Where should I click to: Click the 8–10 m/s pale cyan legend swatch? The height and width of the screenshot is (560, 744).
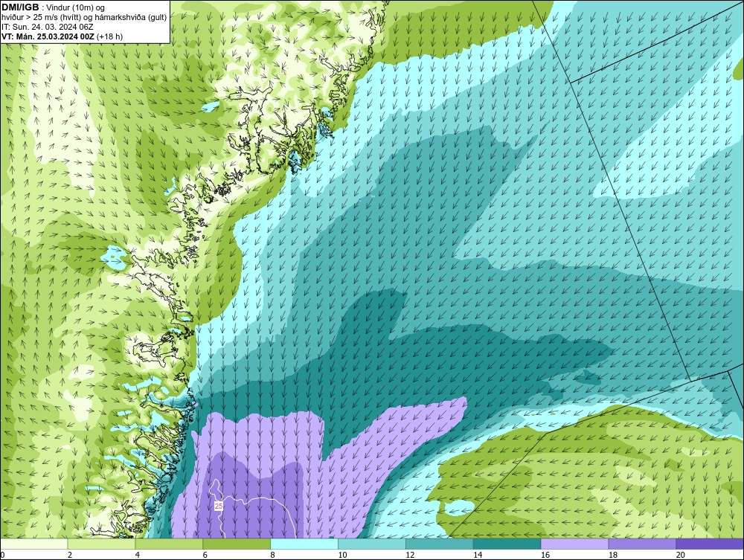pos(304,544)
